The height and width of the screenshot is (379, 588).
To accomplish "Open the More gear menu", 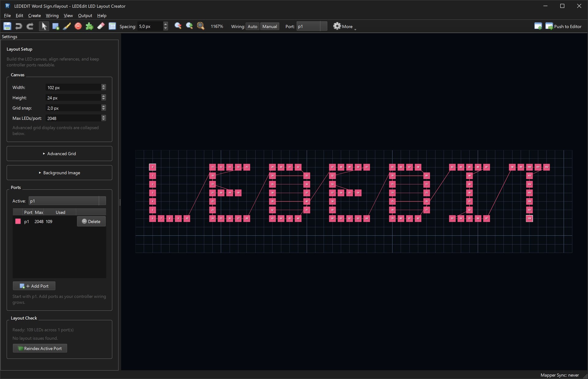I will [x=344, y=26].
